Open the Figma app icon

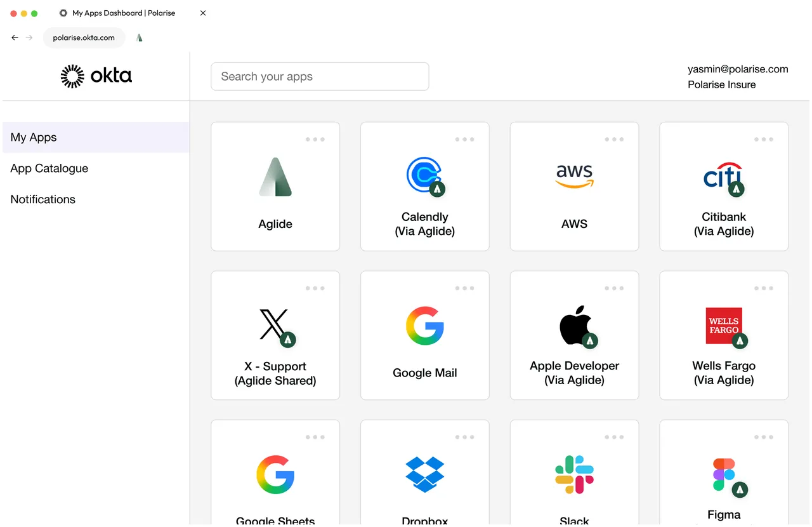(723, 474)
